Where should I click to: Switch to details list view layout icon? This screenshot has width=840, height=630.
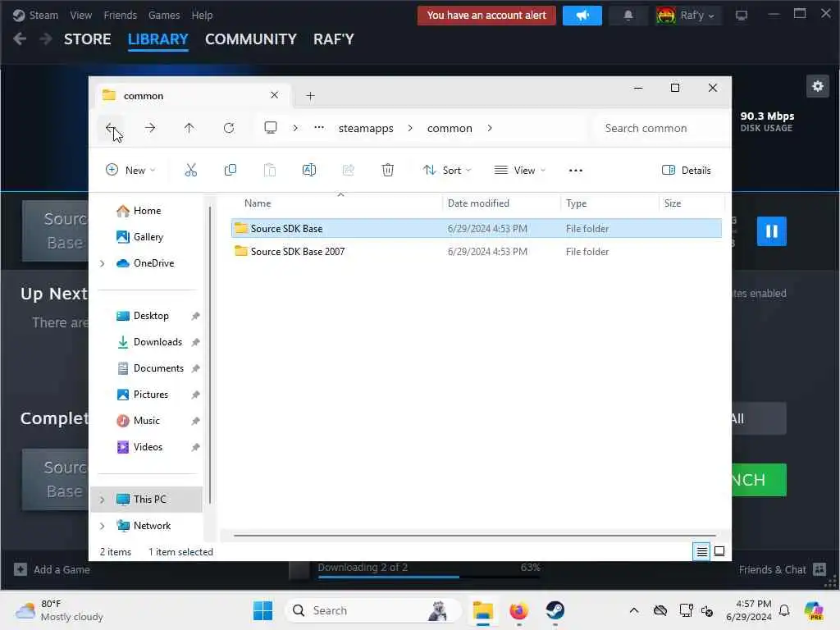coord(702,551)
